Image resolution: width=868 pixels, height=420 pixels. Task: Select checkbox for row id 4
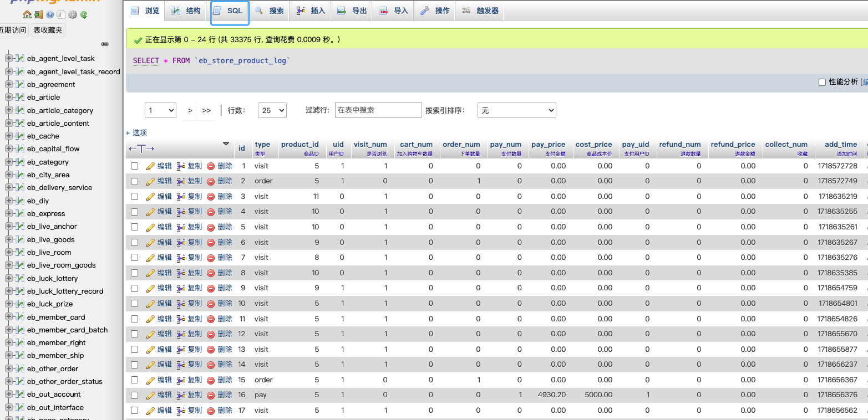coord(134,212)
